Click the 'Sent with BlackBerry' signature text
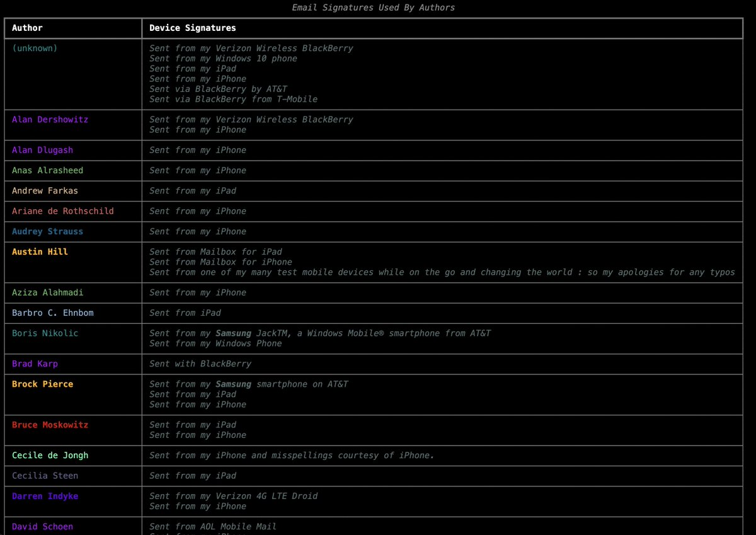This screenshot has height=535, width=756. point(200,364)
